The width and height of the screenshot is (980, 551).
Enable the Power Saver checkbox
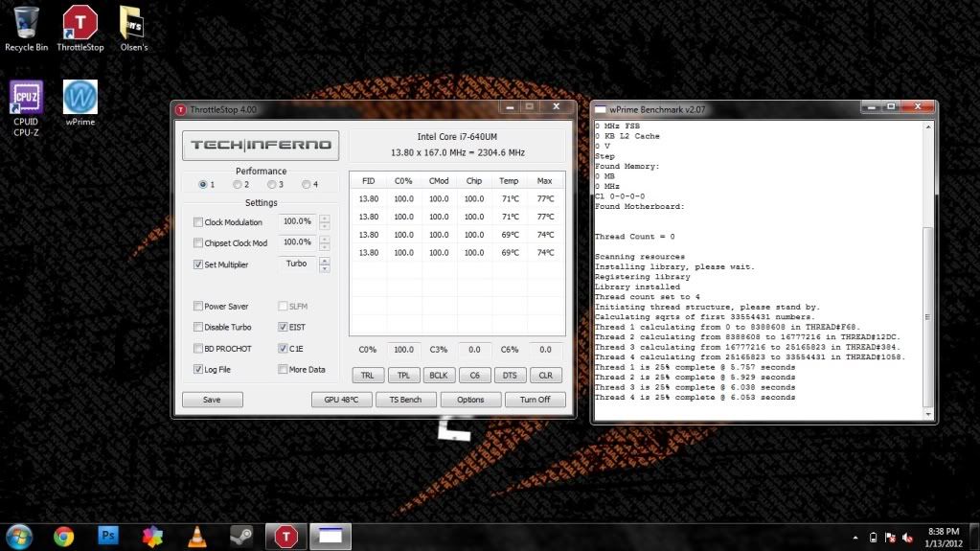coord(198,306)
